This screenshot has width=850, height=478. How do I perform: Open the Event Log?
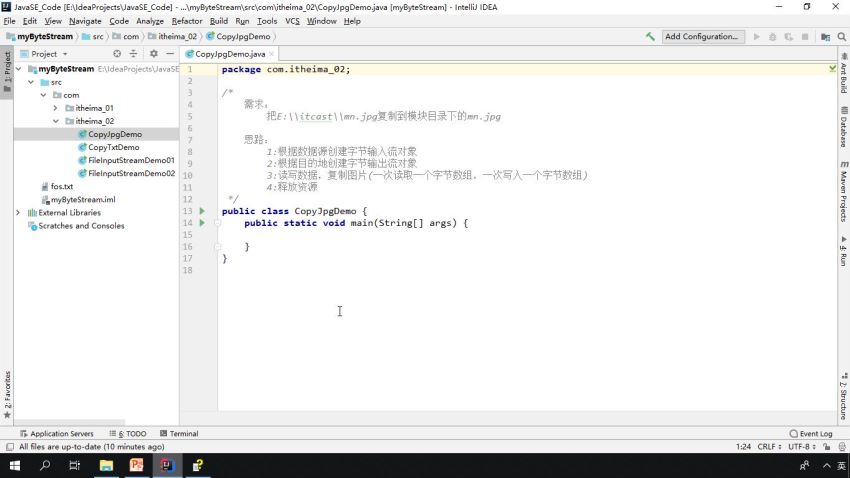click(811, 434)
